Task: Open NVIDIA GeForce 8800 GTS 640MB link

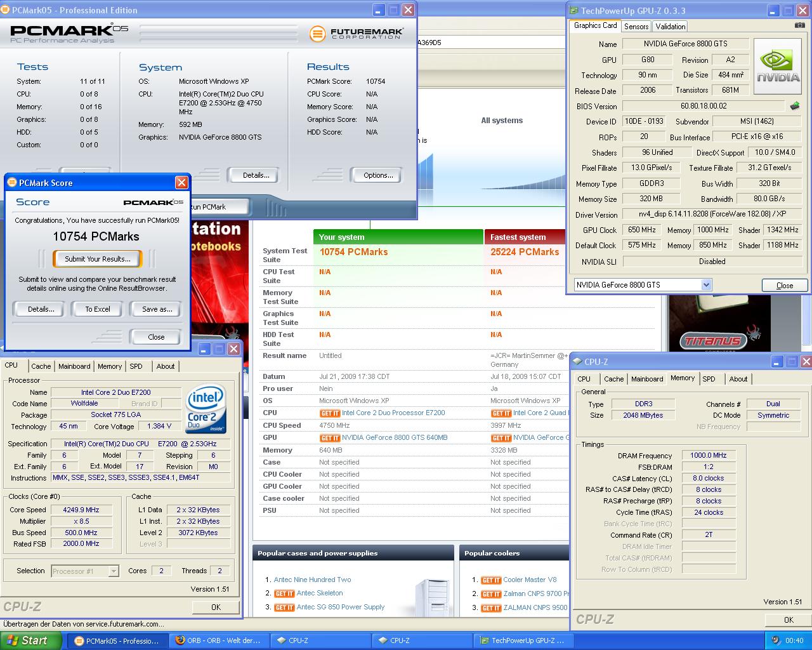Action: click(395, 438)
